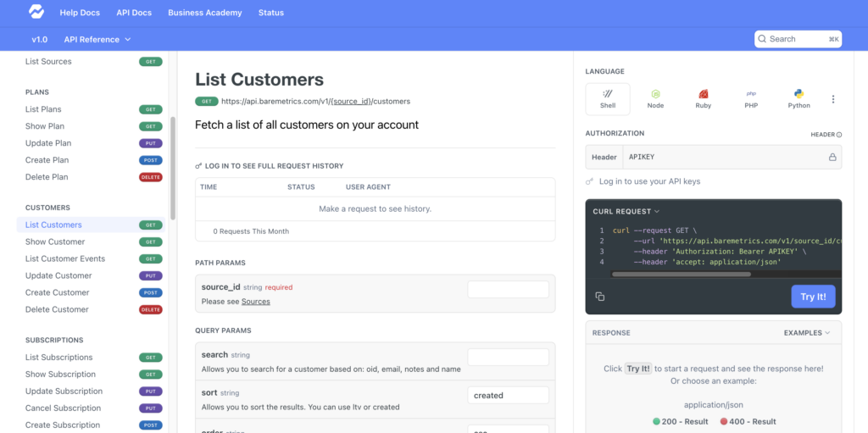Choose the 400 - Result example
Viewport: 868px width, 433px height.
coord(748,421)
